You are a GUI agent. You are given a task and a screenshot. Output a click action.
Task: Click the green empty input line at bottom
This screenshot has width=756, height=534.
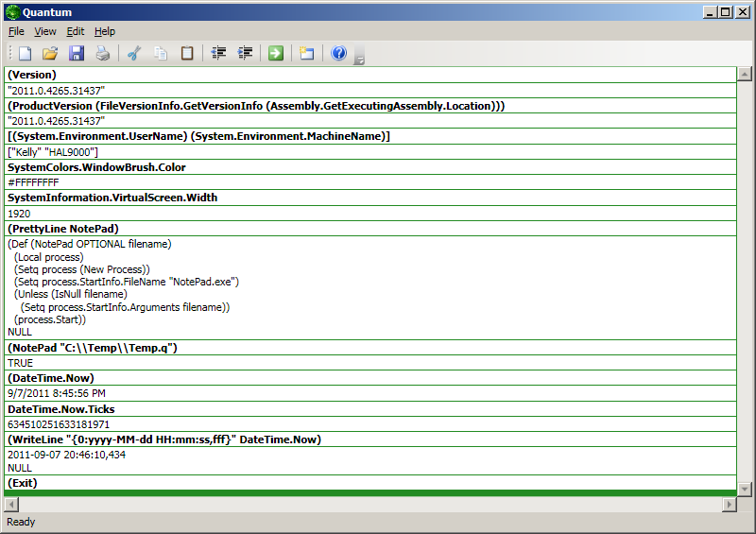point(370,493)
